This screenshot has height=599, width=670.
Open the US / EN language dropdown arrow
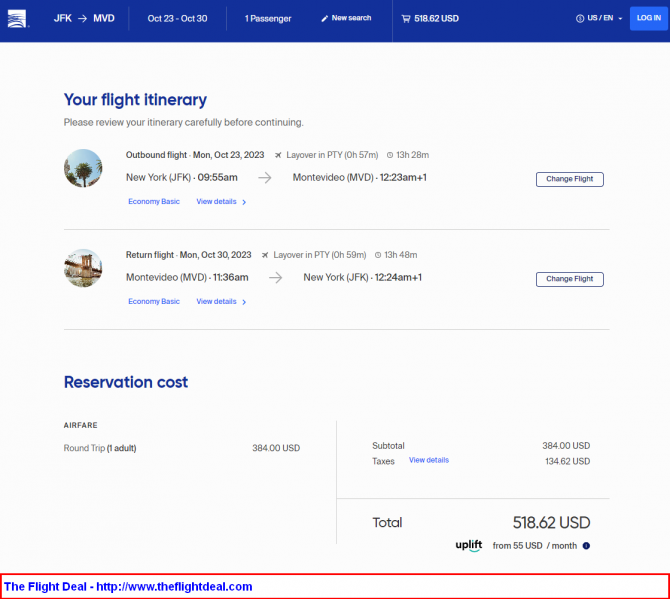tap(620, 19)
